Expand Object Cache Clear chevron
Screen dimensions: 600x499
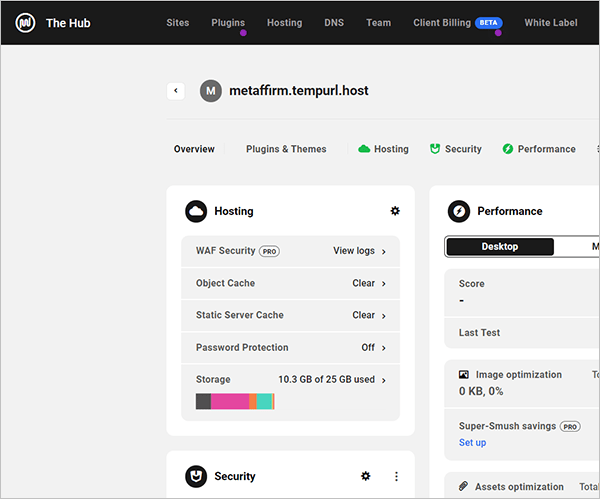tap(383, 284)
